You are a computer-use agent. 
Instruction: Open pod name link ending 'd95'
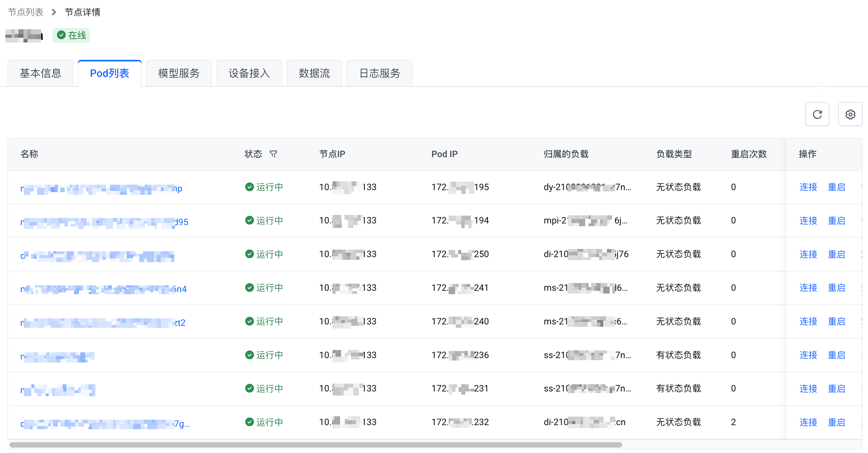point(104,222)
